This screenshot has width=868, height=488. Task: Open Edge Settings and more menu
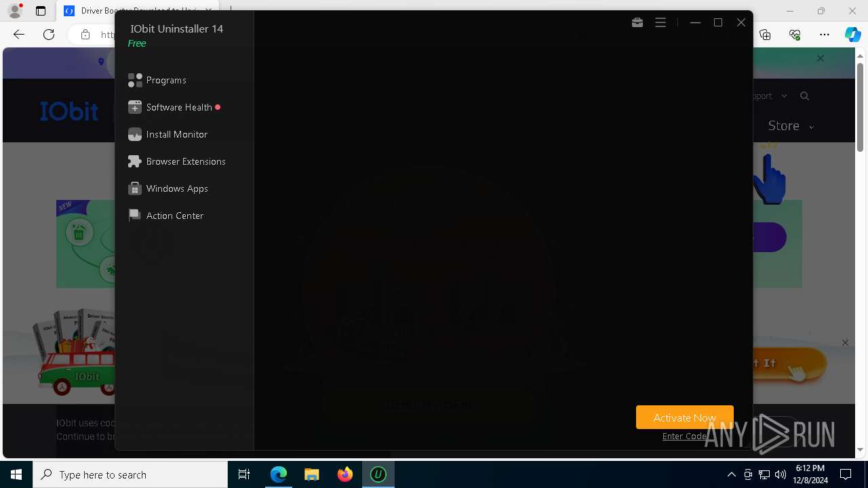click(825, 35)
